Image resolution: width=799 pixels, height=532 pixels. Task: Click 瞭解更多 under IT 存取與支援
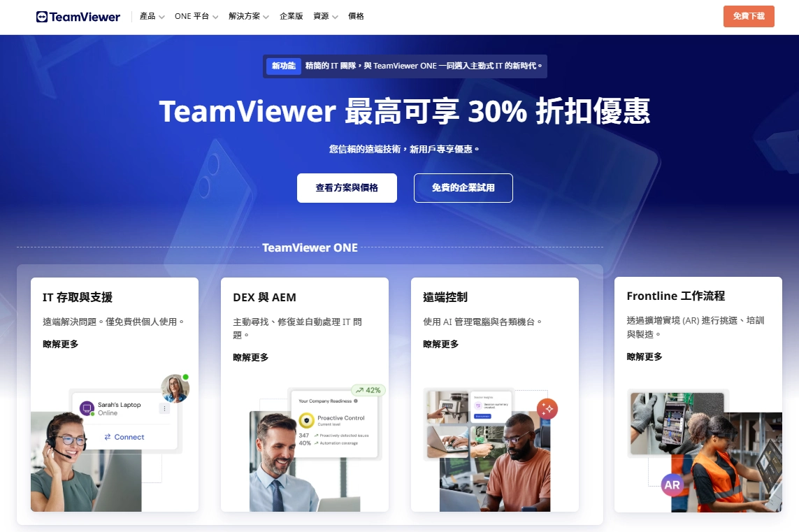[x=61, y=344]
